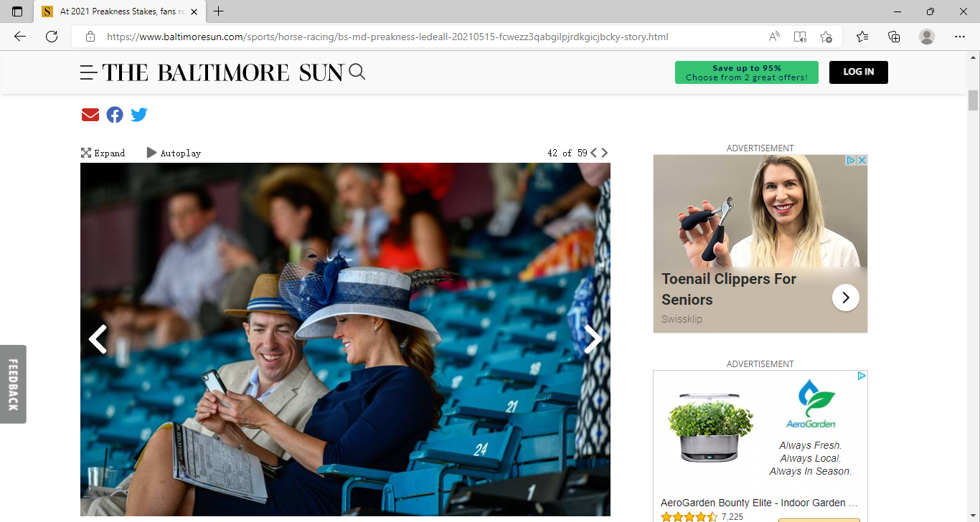
Task: Go to previous photo using small counter arrow
Action: 594,153
